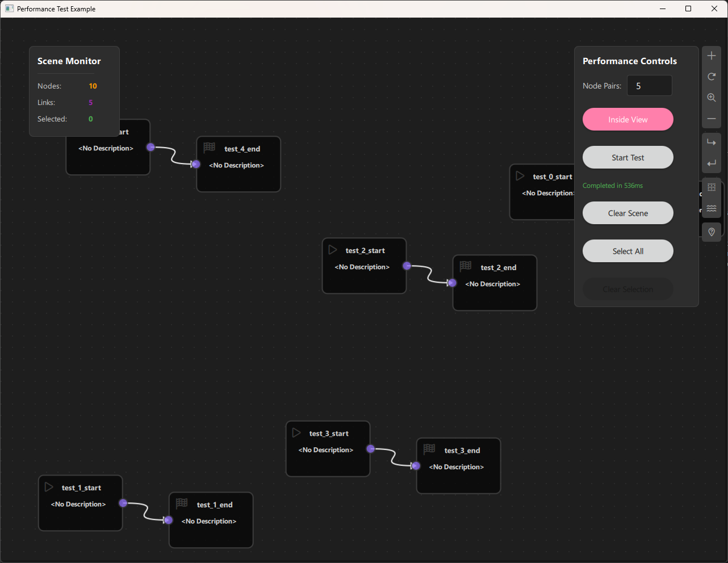
Task: Click the plus zoom-in icon in side toolbar
Action: click(711, 56)
